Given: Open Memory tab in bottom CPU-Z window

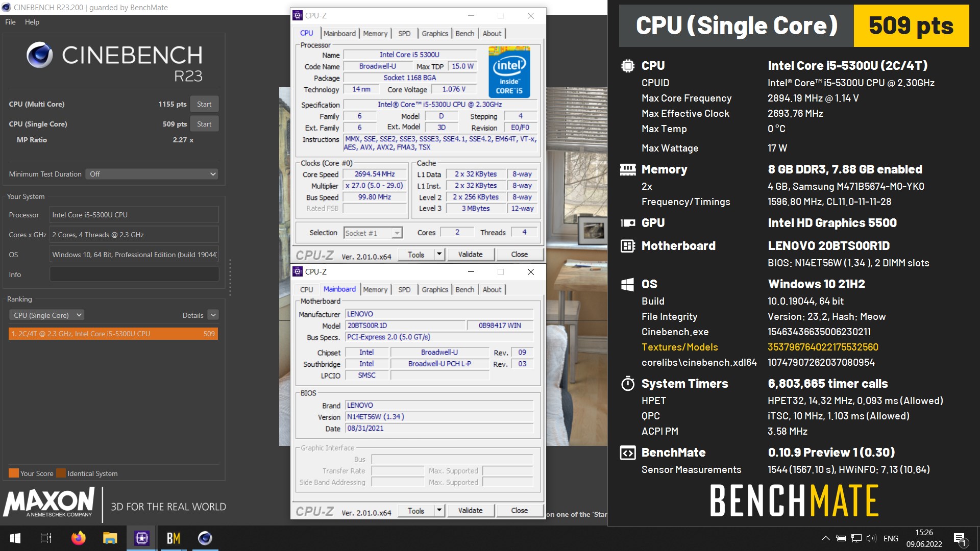Looking at the screenshot, I should [375, 289].
